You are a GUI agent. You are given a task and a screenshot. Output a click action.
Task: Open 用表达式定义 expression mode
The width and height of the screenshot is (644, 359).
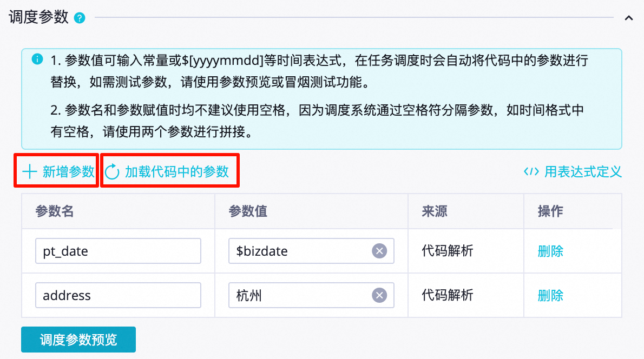582,172
